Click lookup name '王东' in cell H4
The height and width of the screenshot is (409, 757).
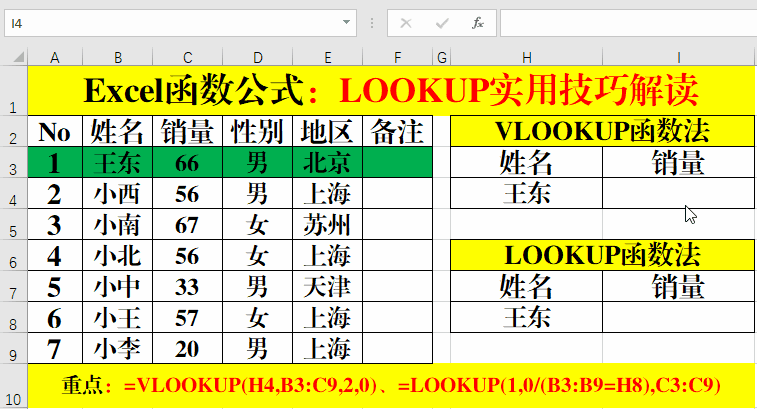point(527,193)
